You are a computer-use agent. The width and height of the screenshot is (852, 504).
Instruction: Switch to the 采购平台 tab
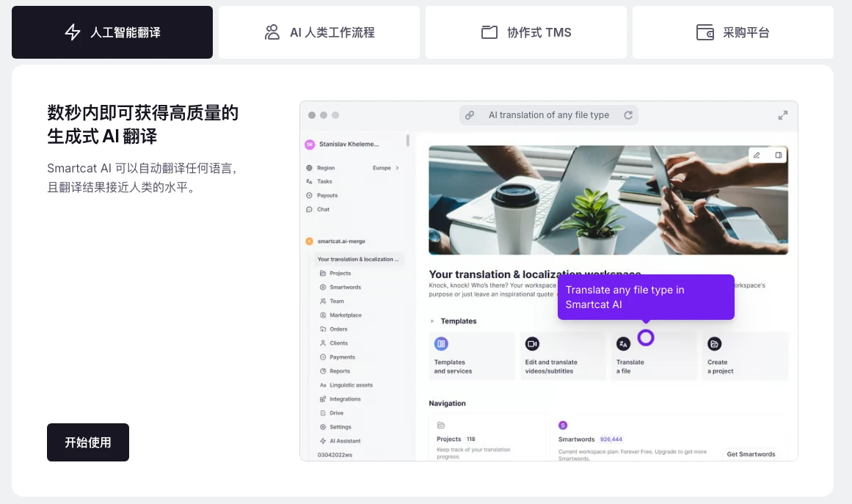(733, 32)
